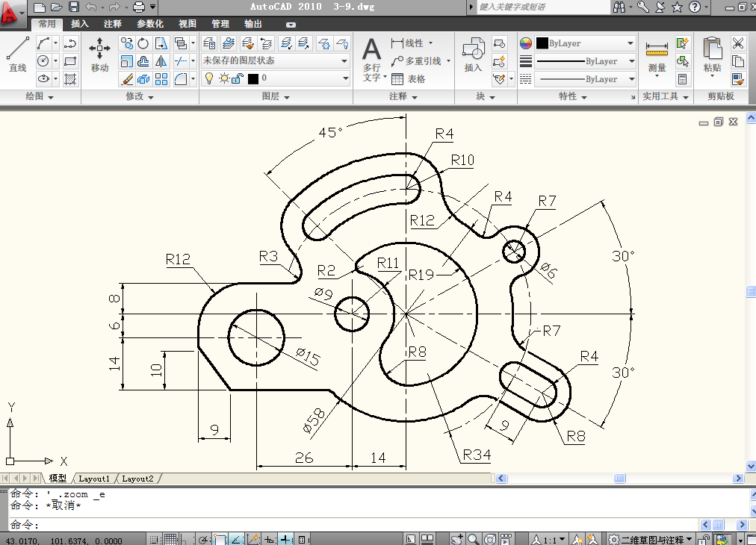The image size is (756, 545).
Task: Click the Linear (线性) dimension button
Action: tap(409, 43)
